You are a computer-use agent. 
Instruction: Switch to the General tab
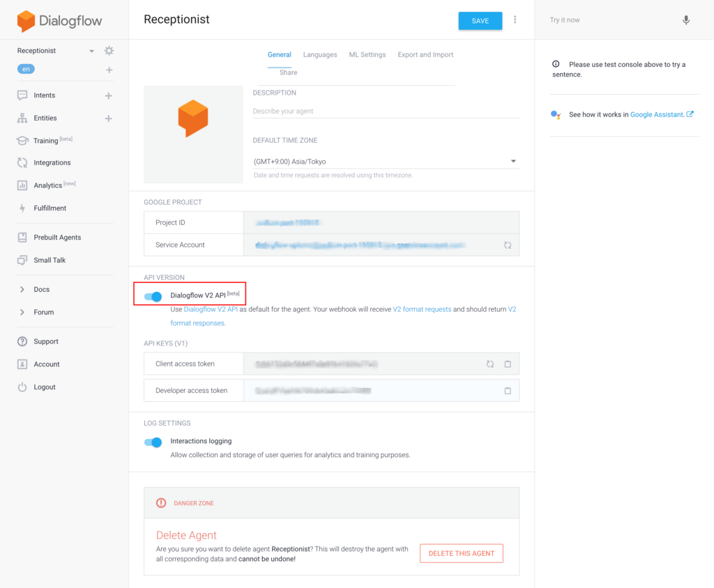click(279, 54)
